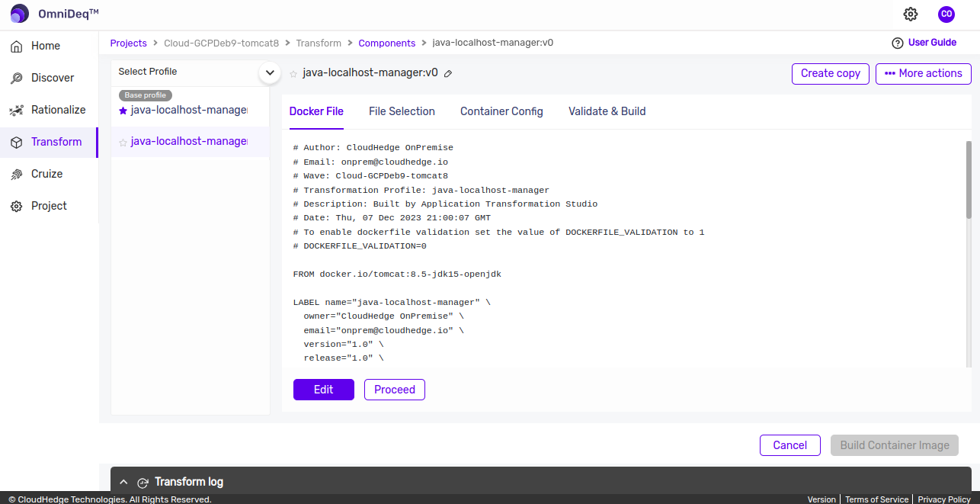Open Rationalize from sidebar
Viewport: 980px width, 504px height.
pyautogui.click(x=58, y=110)
